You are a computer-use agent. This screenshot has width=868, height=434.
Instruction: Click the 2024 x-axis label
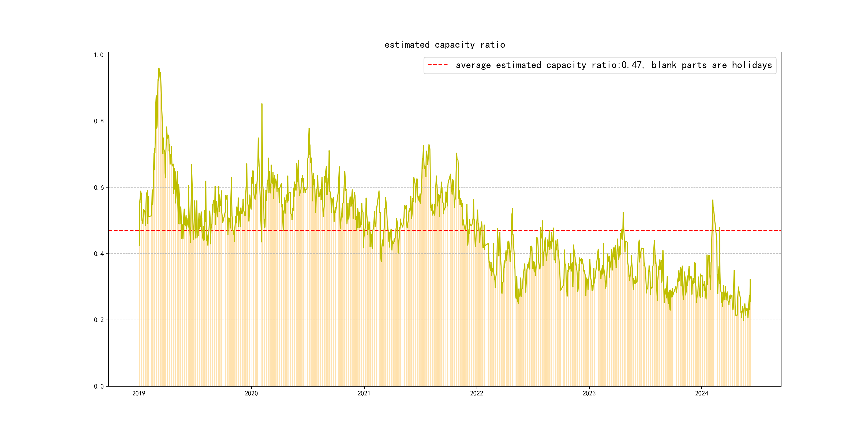point(702,394)
